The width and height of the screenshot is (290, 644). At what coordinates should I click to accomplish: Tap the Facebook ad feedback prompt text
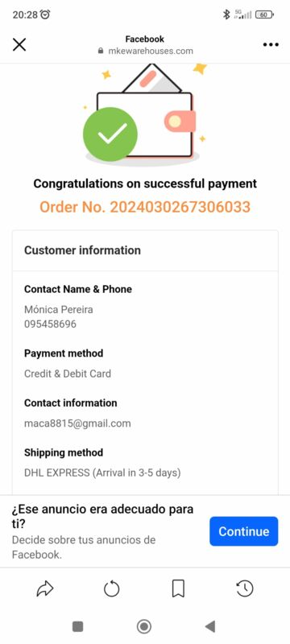click(102, 531)
